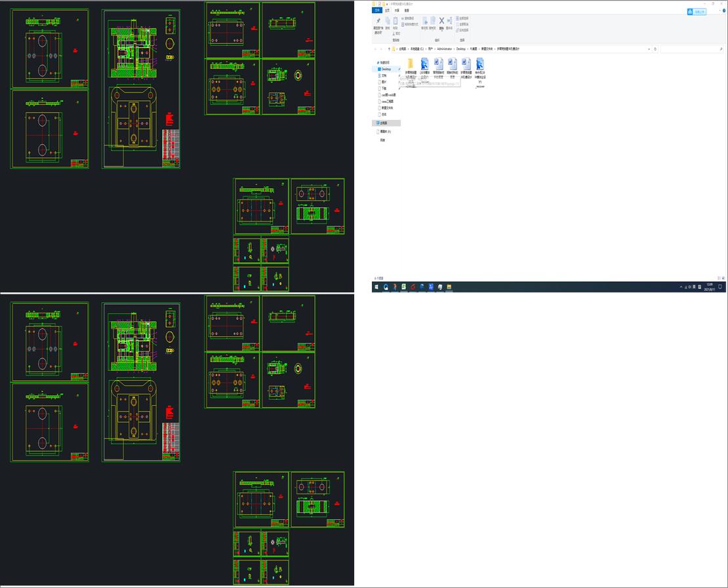Click the Move to icon
The width and height of the screenshot is (728, 588).
tap(424, 22)
